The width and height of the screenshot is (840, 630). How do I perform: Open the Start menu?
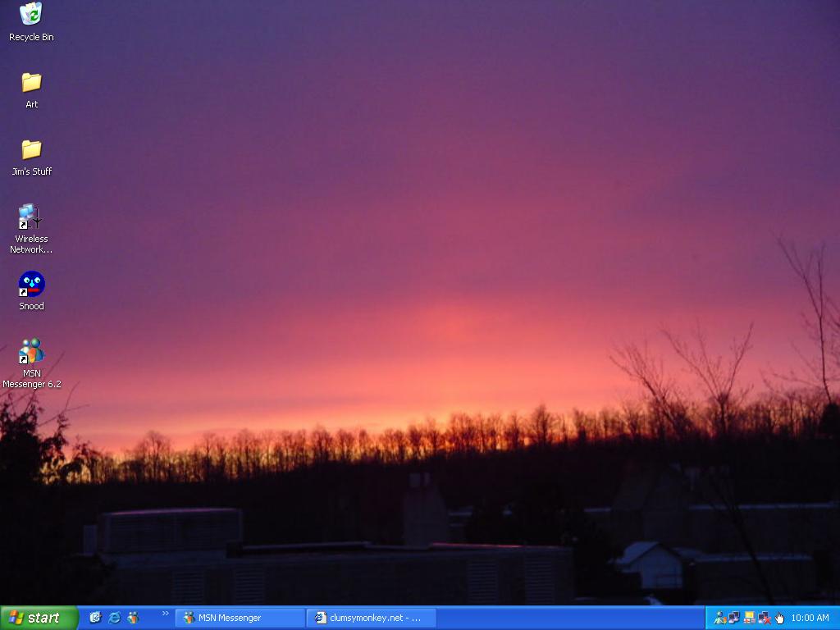[x=39, y=618]
